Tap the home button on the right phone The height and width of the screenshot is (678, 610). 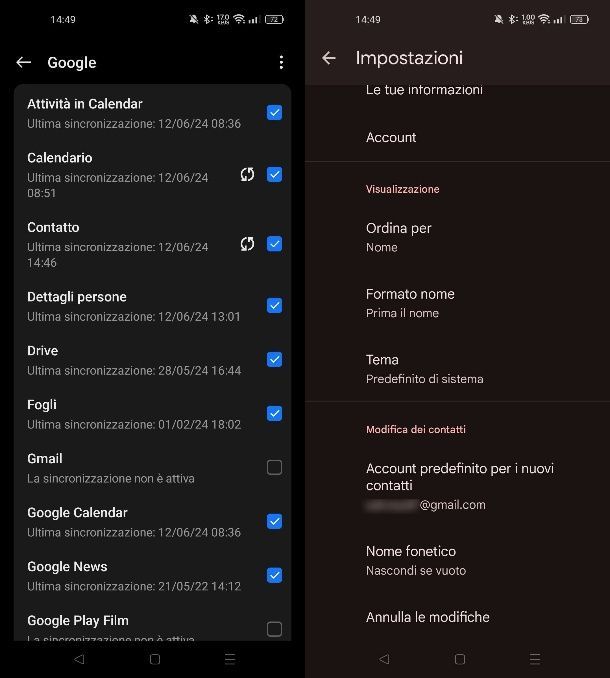coord(460,659)
